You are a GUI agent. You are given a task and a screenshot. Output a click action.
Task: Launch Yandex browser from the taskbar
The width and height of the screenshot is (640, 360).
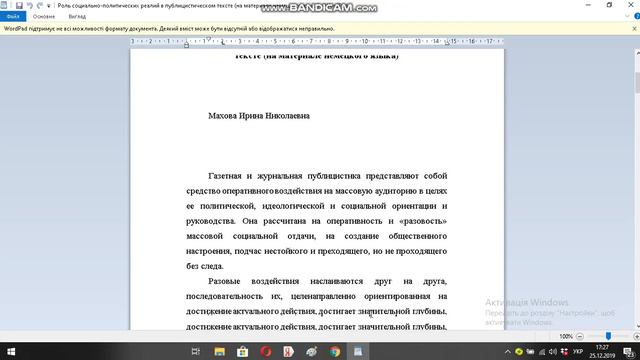coord(289,351)
